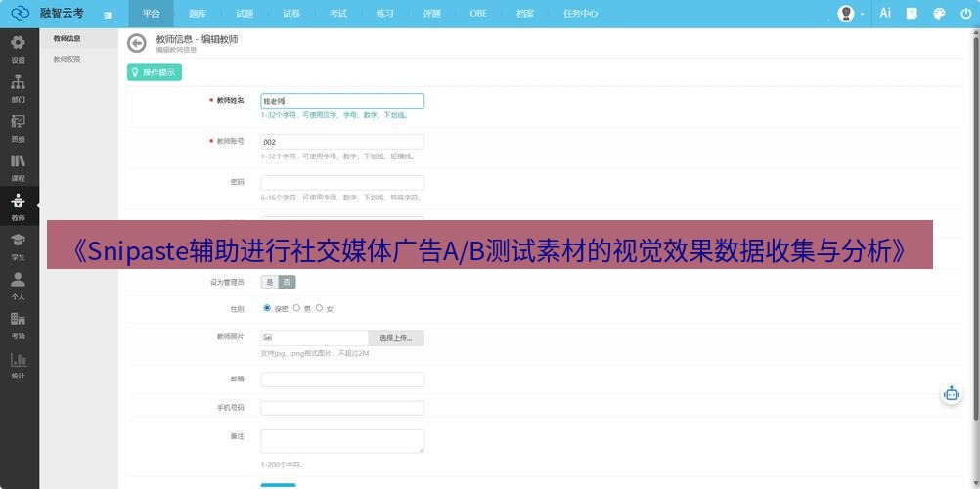Switch to the 练习 top tab
Image resolution: width=980 pixels, height=489 pixels.
(x=385, y=13)
